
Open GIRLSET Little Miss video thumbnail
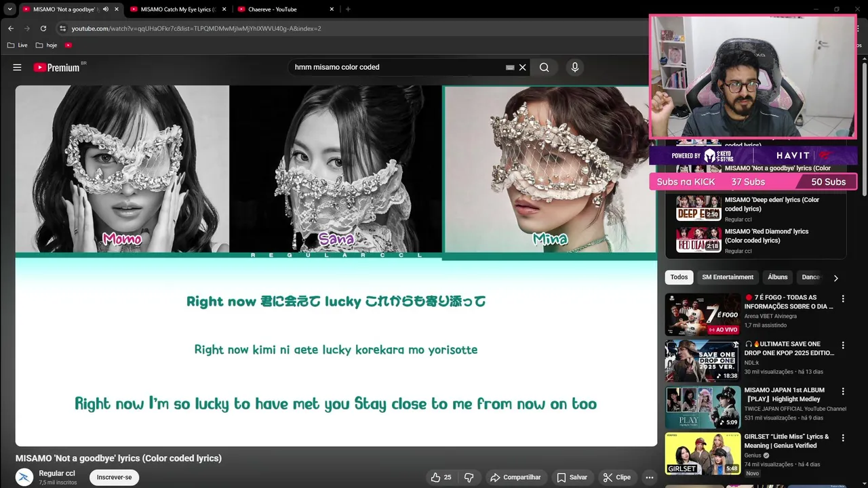pos(703,453)
